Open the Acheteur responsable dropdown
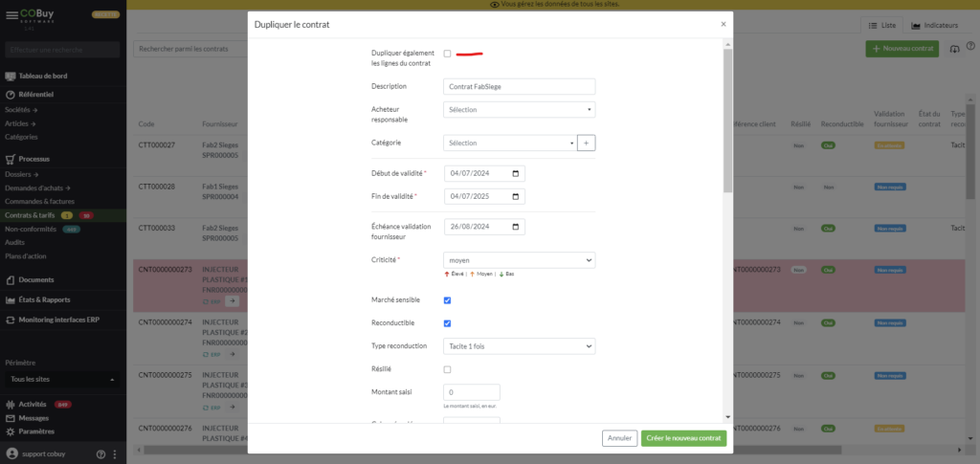Image resolution: width=980 pixels, height=464 pixels. point(520,110)
